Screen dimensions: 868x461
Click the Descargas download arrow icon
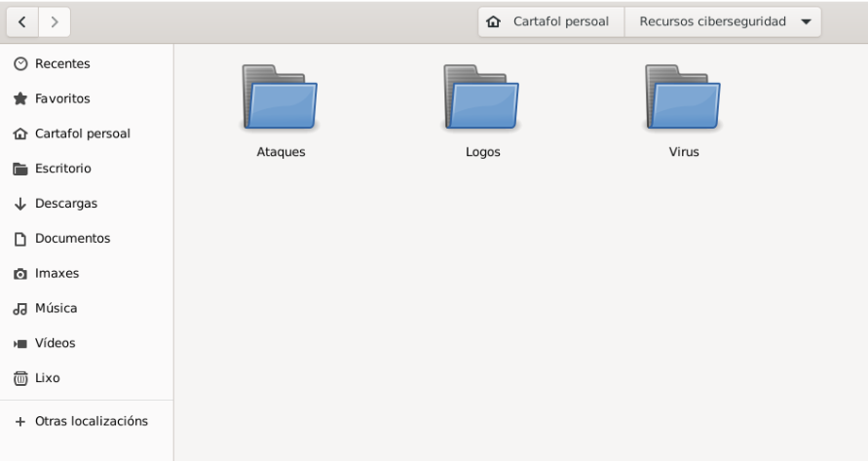[20, 204]
